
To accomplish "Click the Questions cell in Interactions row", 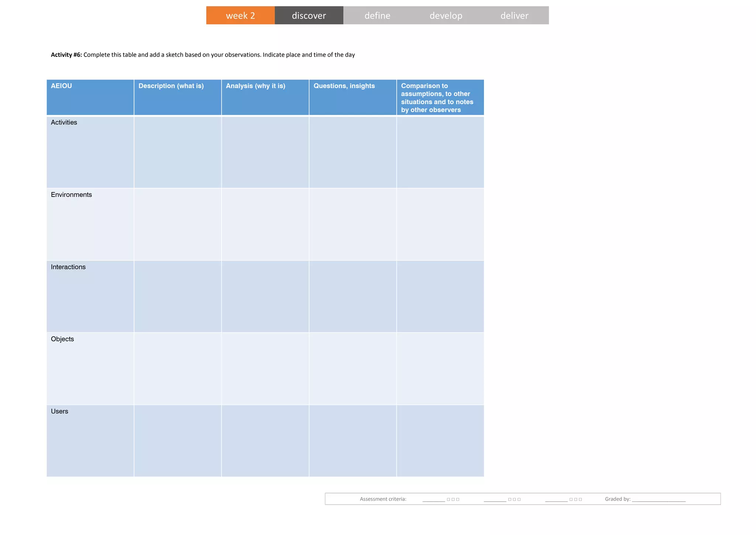I will (353, 296).
